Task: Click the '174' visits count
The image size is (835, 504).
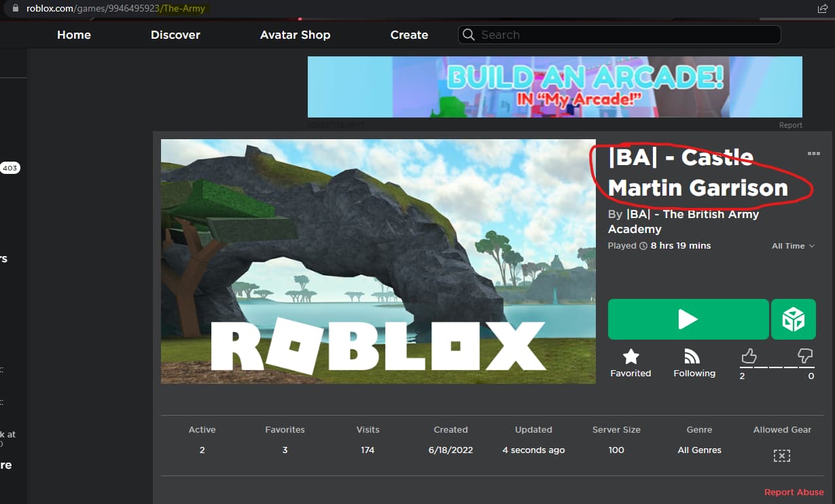Action: click(x=368, y=450)
